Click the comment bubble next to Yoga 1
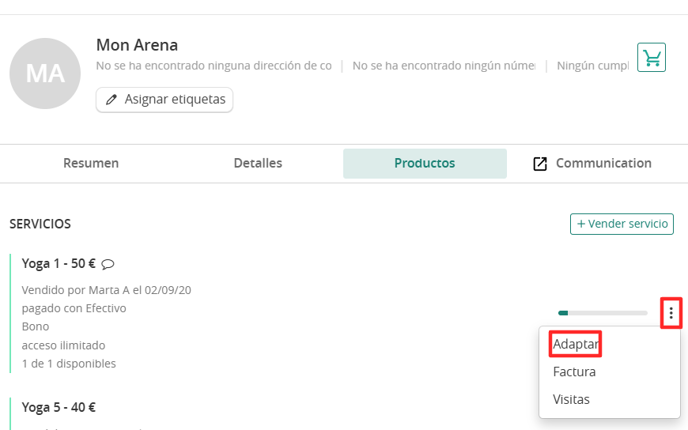Image resolution: width=688 pixels, height=430 pixels. click(x=108, y=264)
